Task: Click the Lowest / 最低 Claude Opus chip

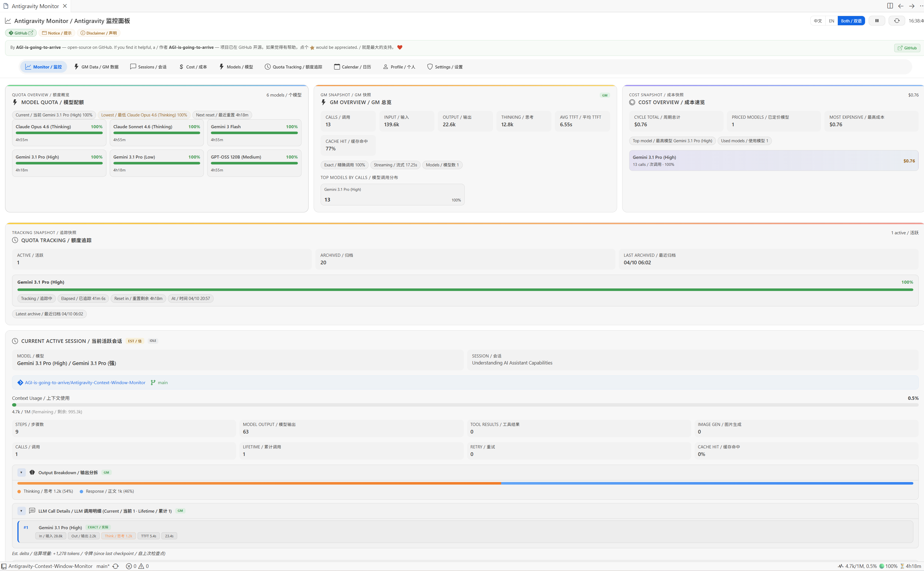Action: (144, 115)
